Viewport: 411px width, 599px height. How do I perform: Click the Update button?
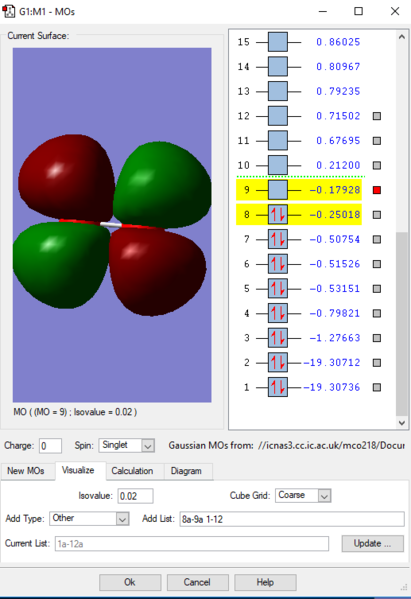373,544
